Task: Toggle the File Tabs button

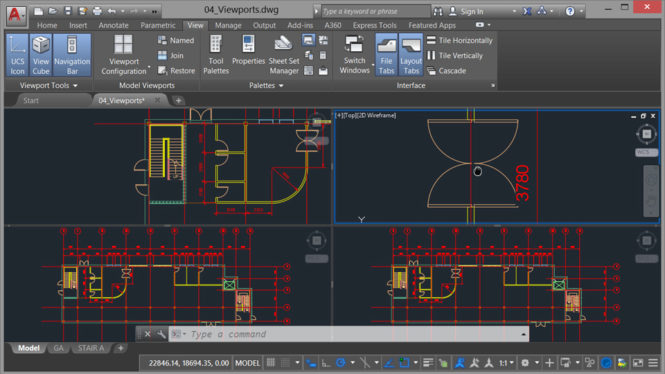Action: (x=386, y=55)
